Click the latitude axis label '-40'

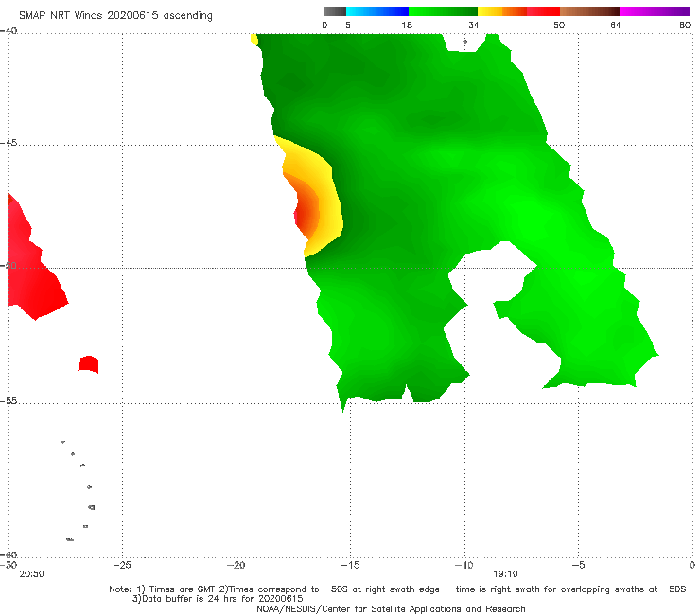tap(9, 31)
